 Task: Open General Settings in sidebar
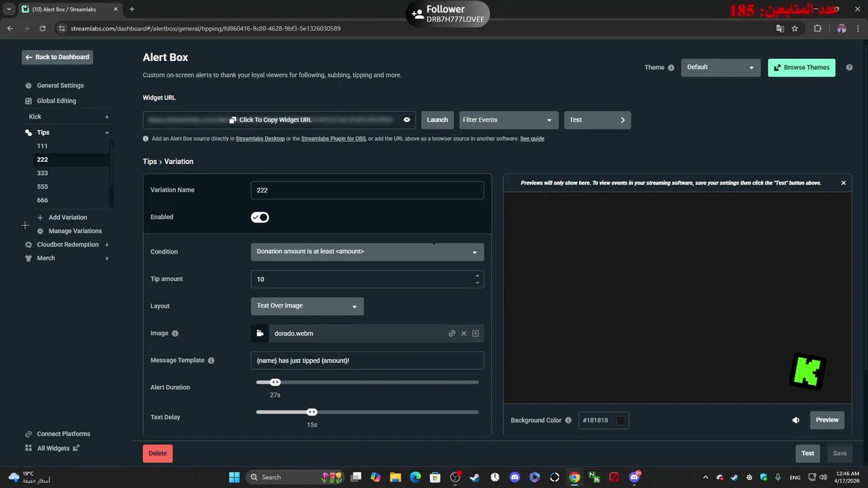pos(60,85)
